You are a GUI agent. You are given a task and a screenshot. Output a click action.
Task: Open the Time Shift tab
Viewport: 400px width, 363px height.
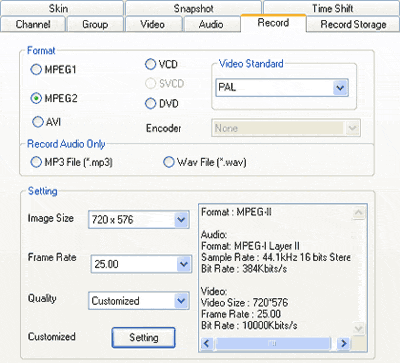tap(332, 8)
